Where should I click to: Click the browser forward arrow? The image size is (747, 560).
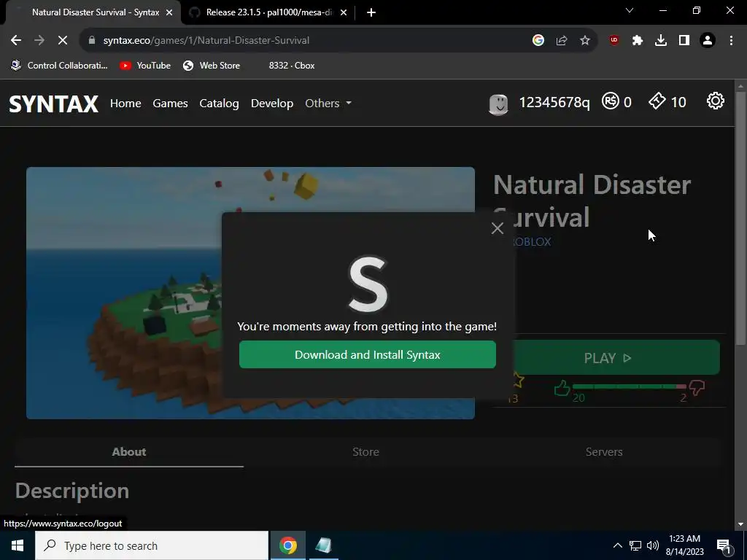click(x=39, y=41)
